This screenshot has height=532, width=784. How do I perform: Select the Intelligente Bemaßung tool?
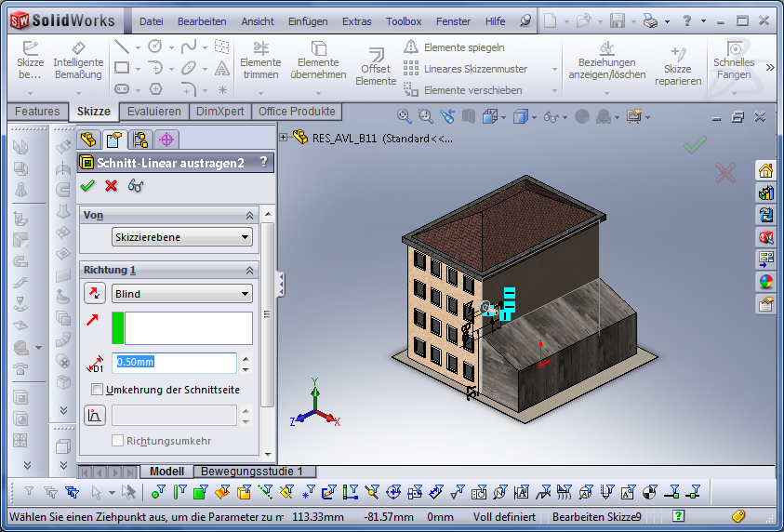[x=78, y=61]
